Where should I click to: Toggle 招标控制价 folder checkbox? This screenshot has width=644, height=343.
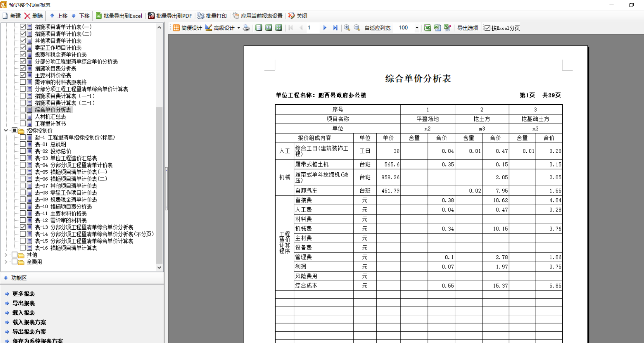15,130
